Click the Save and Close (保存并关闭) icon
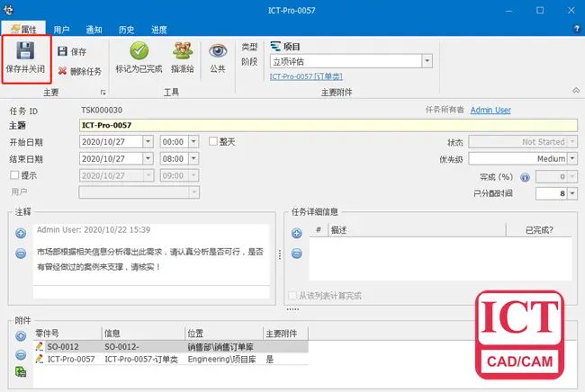 click(25, 51)
